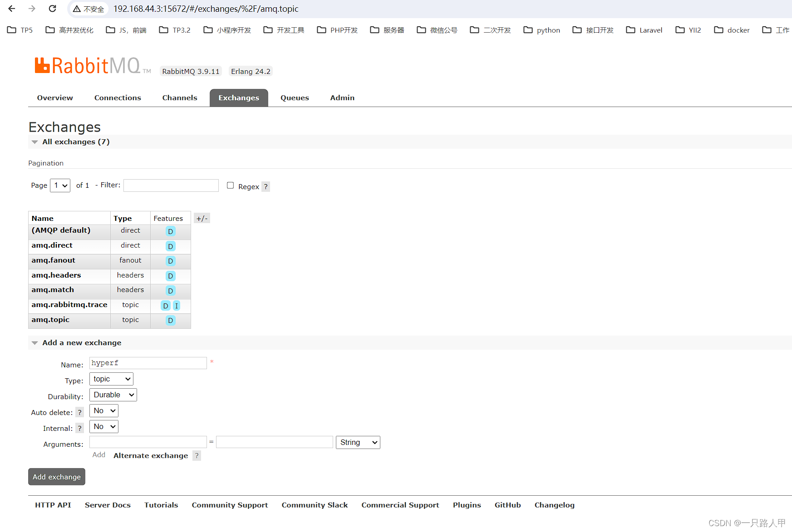Go back with the browser back arrow
The image size is (792, 532).
(x=12, y=9)
